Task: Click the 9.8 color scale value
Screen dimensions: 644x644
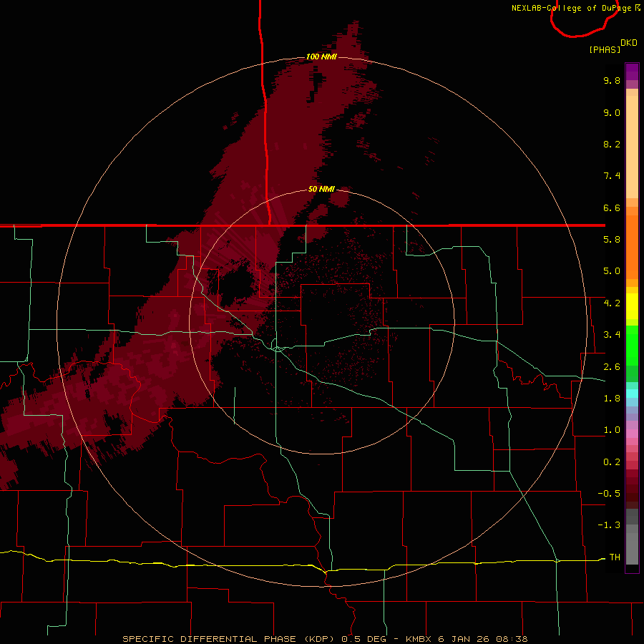Action: tap(612, 80)
